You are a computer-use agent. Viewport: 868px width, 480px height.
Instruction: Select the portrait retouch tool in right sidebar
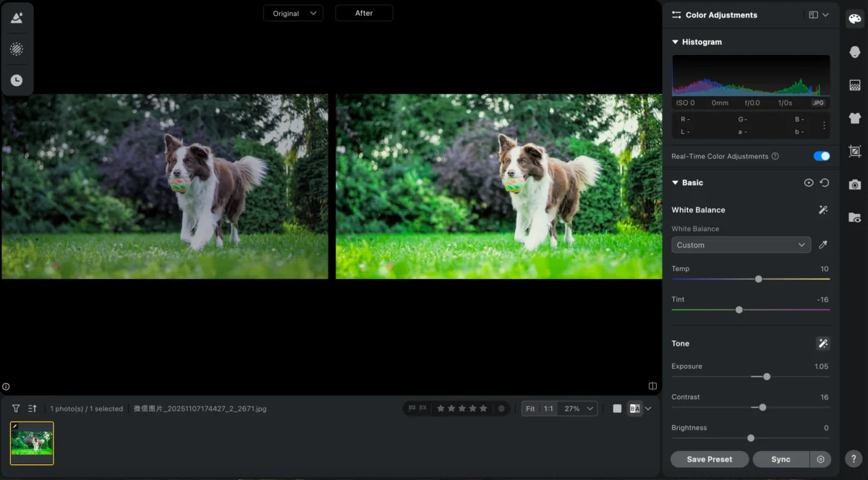(x=854, y=51)
